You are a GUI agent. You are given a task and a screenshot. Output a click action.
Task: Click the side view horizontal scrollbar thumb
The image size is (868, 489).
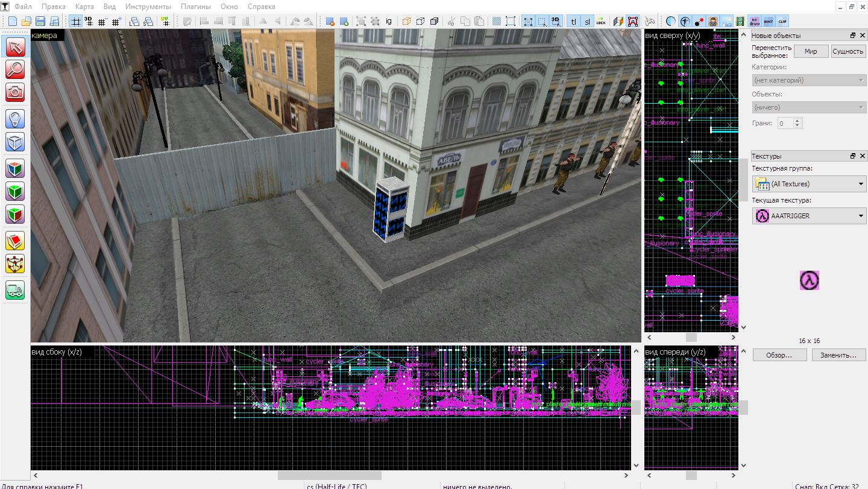pos(329,475)
